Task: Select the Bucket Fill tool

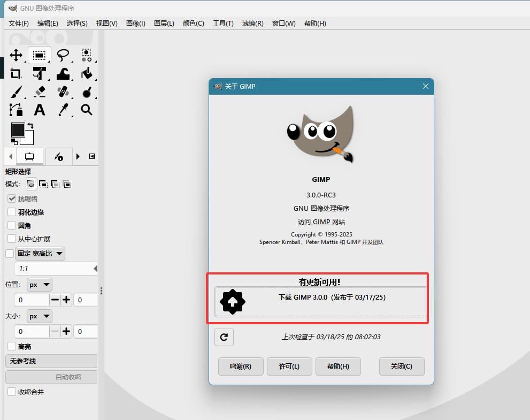Action: (88, 73)
